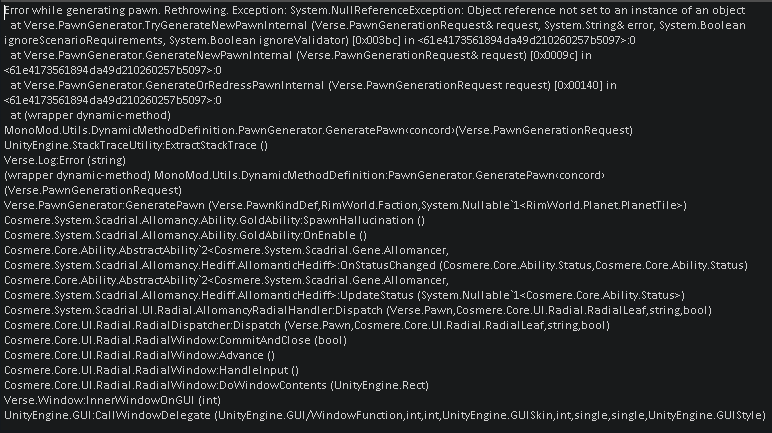The image size is (772, 433).
Task: Click the RadialDispatcher:Dispatch line
Action: click(307, 325)
